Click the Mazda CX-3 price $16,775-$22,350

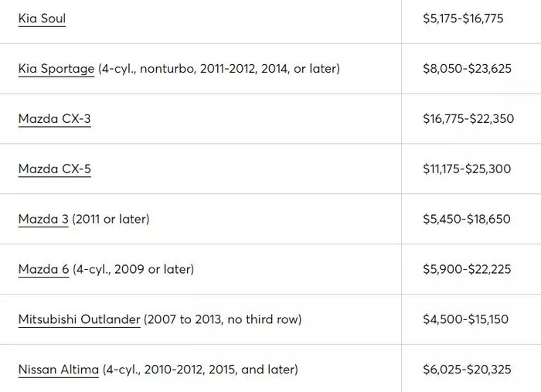468,118
